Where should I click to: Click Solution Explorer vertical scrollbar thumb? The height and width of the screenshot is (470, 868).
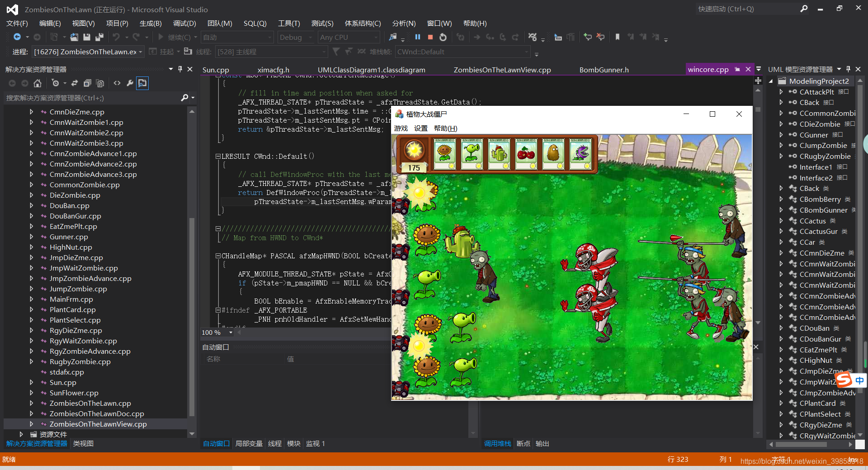click(192, 317)
